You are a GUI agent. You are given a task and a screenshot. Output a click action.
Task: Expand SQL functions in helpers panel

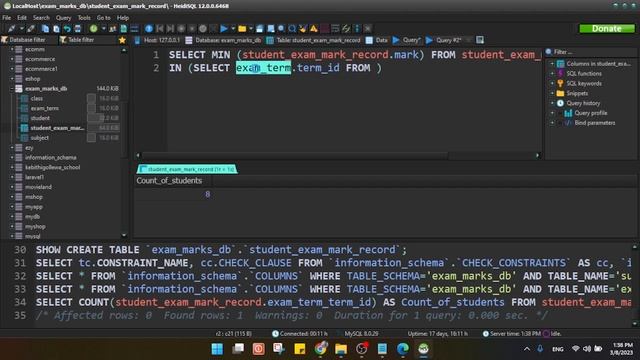click(552, 73)
